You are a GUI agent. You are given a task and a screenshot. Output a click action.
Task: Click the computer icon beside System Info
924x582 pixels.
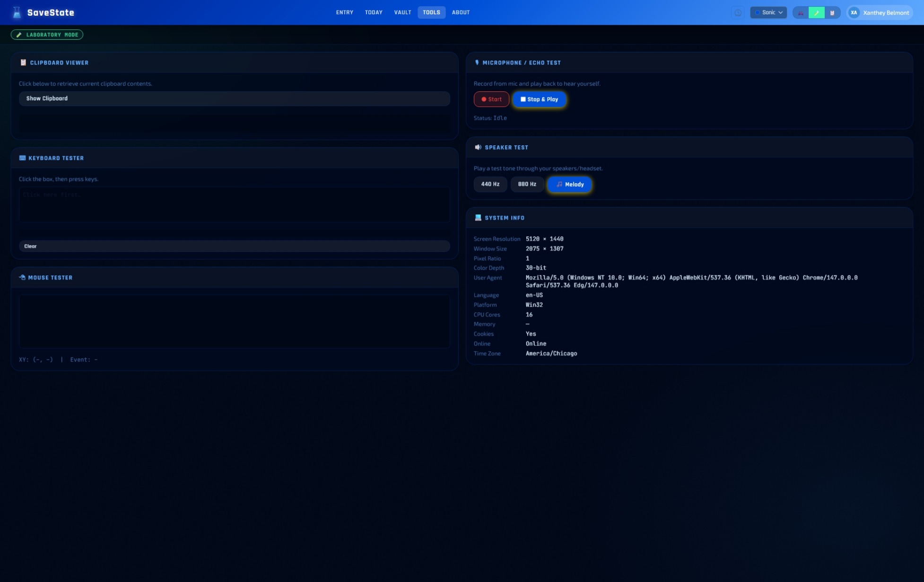478,217
